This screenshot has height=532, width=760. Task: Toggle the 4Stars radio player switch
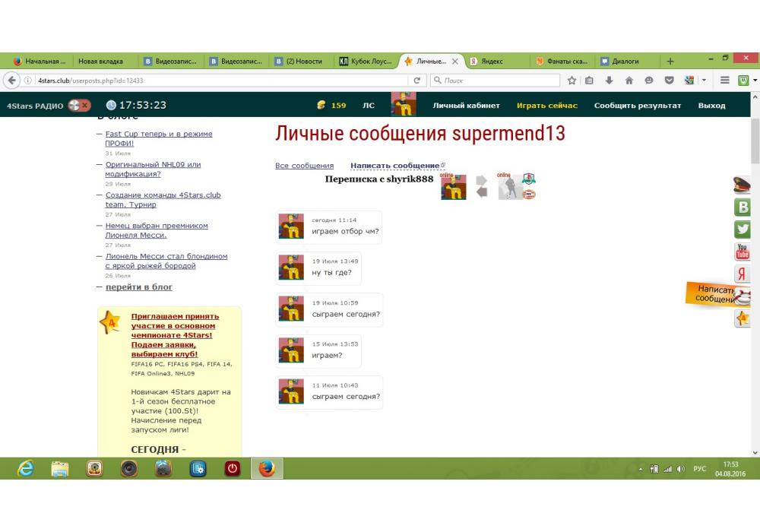[79, 105]
